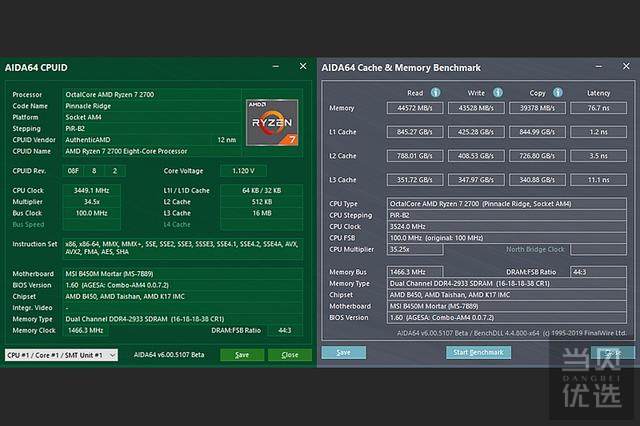This screenshot has width=640, height=426.
Task: Click the DRAM:FSB Ratio 44:3 field in Benchmark
Action: click(x=598, y=272)
